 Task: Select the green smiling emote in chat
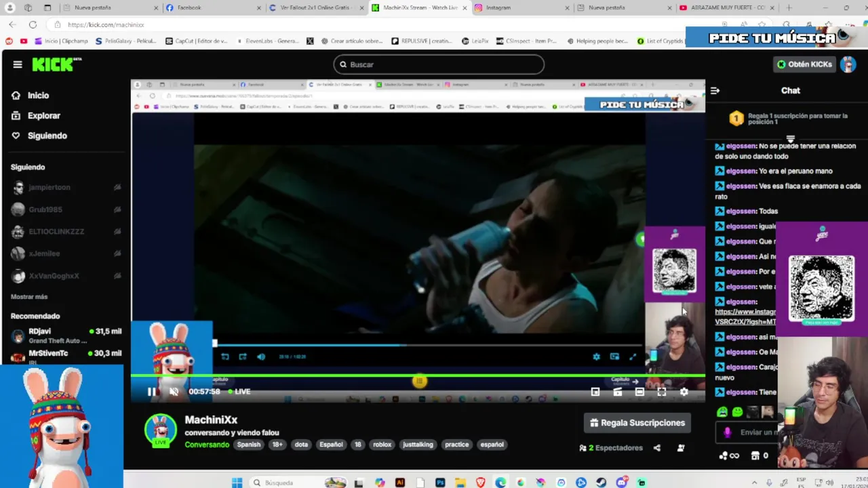pyautogui.click(x=737, y=411)
